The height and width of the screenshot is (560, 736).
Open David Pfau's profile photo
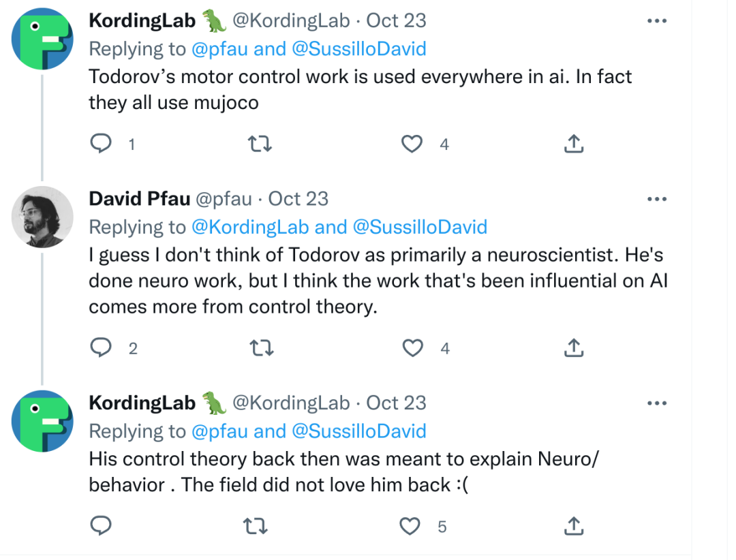click(x=42, y=217)
